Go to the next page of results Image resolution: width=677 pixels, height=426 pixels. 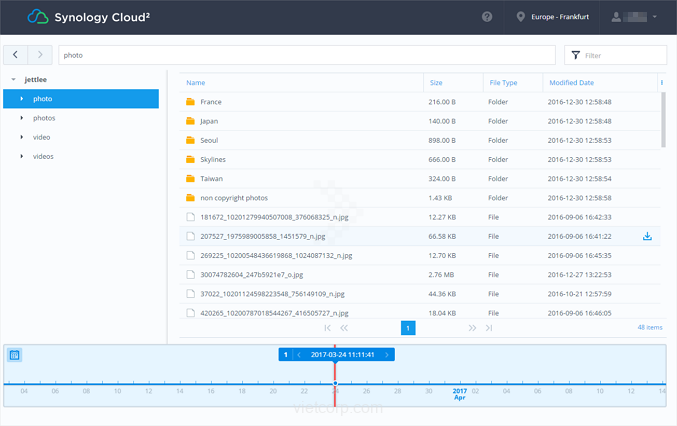(x=472, y=328)
